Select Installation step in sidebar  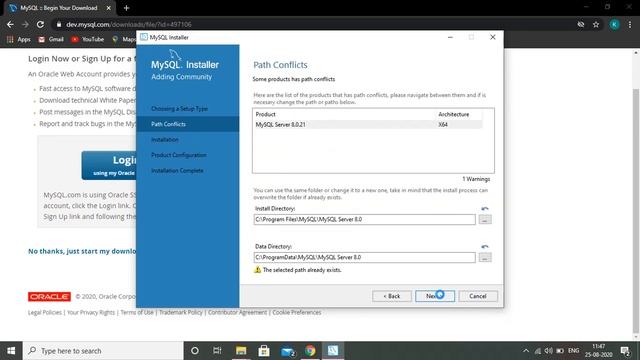165,140
